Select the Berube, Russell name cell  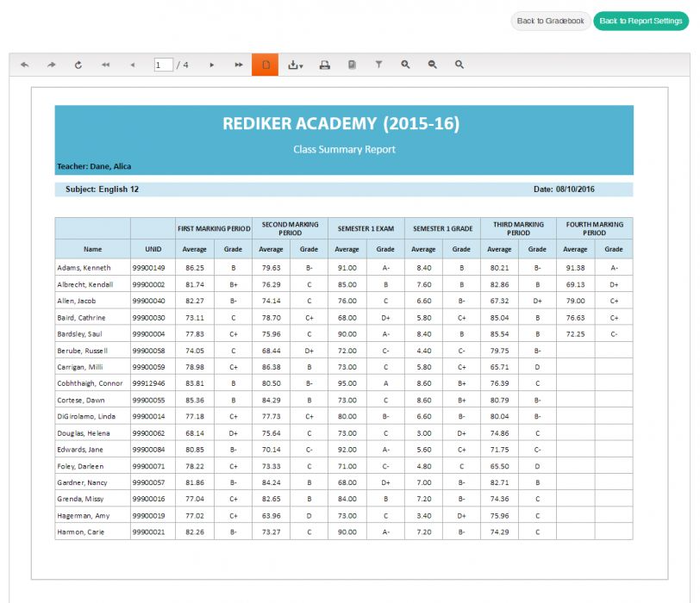pyautogui.click(x=93, y=351)
